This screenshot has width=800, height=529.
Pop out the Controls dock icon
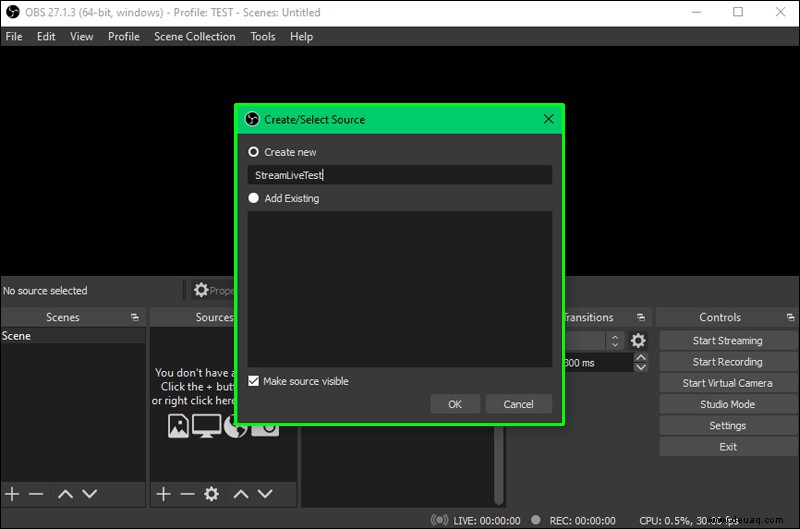click(790, 317)
